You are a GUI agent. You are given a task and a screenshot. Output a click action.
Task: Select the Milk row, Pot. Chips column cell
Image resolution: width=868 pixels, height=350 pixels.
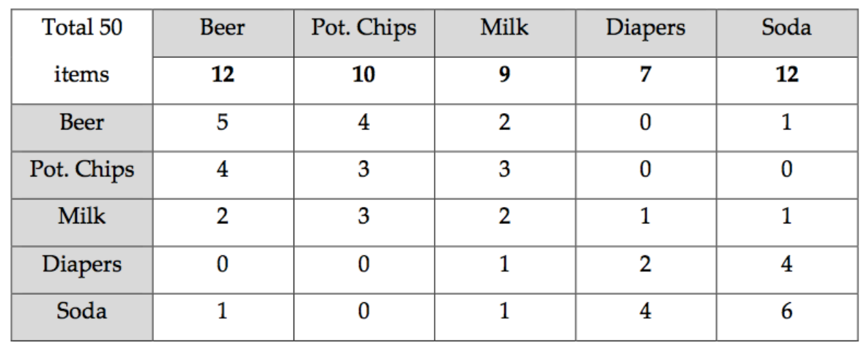(364, 217)
